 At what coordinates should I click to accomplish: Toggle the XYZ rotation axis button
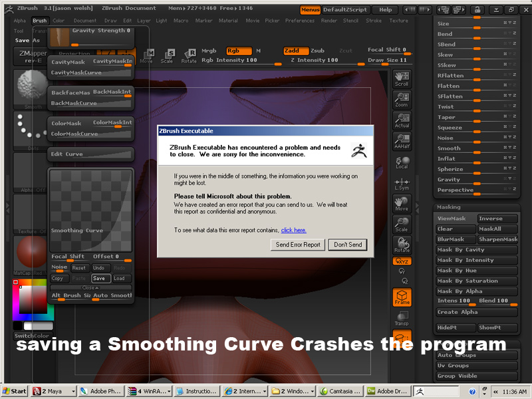(402, 261)
